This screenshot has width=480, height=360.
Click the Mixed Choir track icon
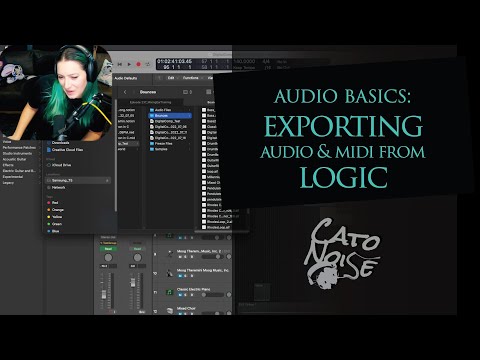coord(169,311)
